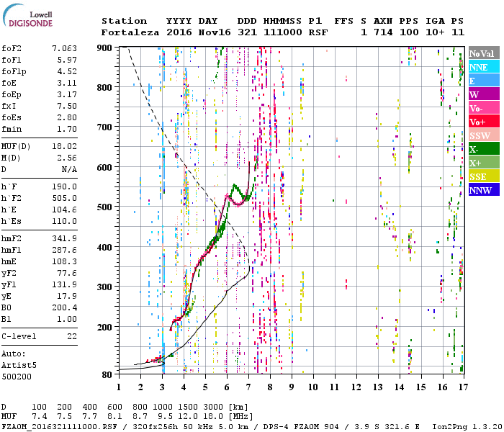Select the SSW legend swatch

(484, 135)
